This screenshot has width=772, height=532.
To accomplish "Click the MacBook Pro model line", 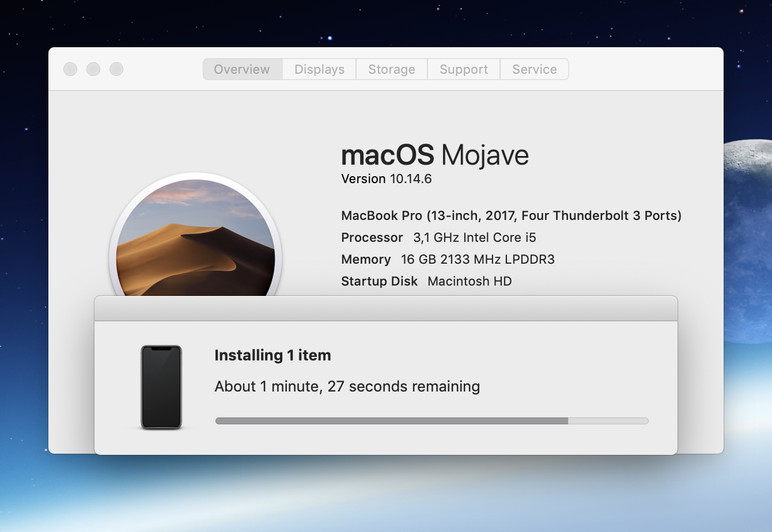I will 512,216.
